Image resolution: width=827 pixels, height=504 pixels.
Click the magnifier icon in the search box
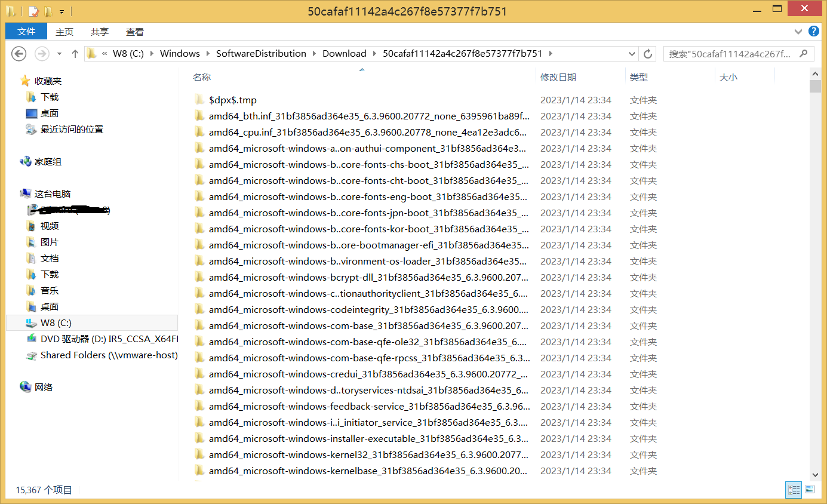[804, 53]
